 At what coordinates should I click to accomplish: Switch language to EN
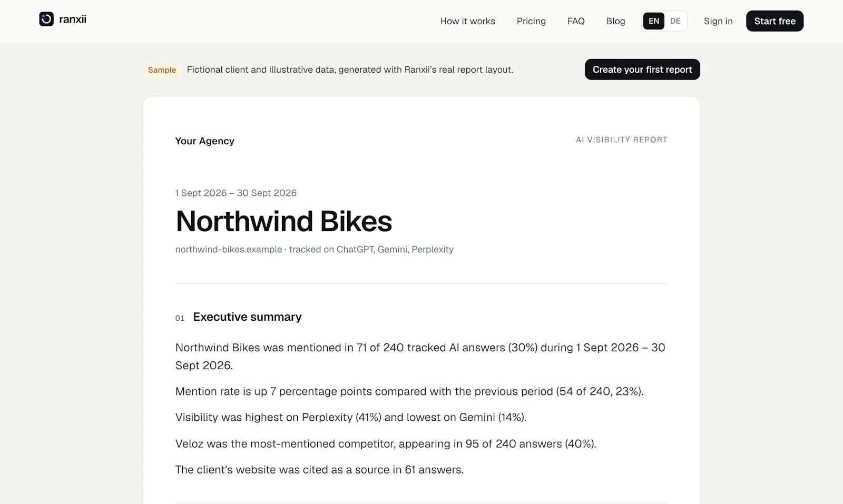pos(654,21)
